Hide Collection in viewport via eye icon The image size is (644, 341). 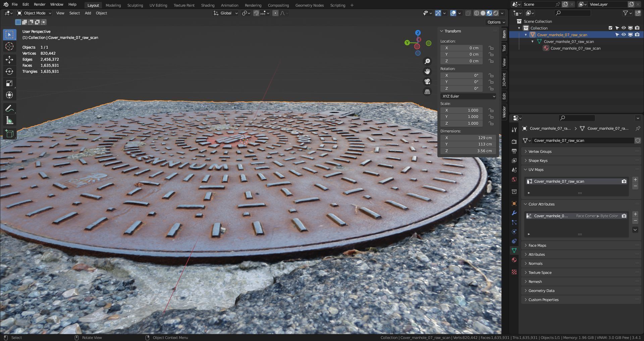(624, 28)
